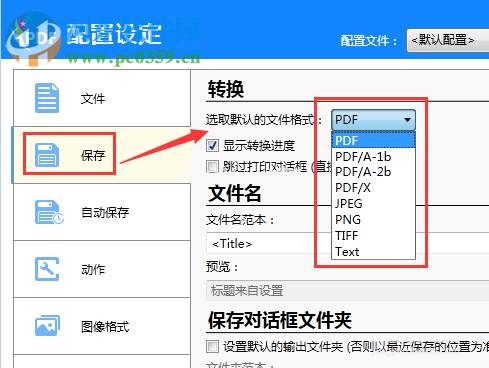
Task: Click the picture icon beside 图像格式
Action: point(47,325)
